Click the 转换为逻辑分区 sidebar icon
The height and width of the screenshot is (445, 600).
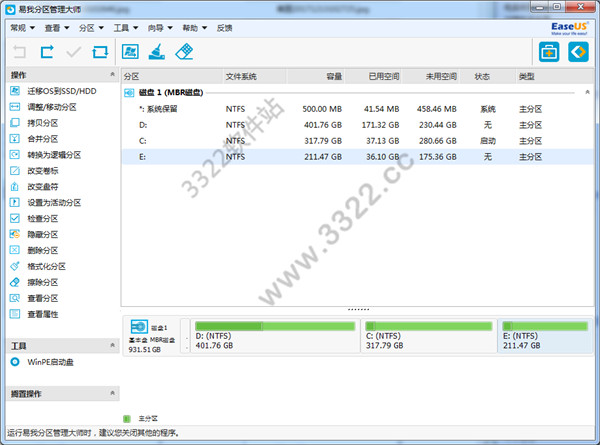[x=15, y=155]
